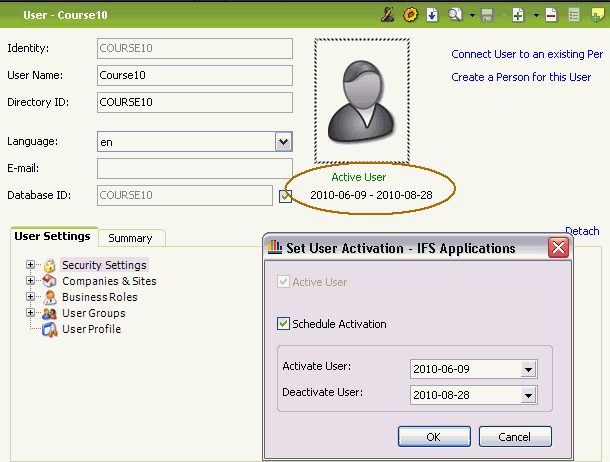
Task: Expand the Security Settings tree node
Action: pos(30,265)
